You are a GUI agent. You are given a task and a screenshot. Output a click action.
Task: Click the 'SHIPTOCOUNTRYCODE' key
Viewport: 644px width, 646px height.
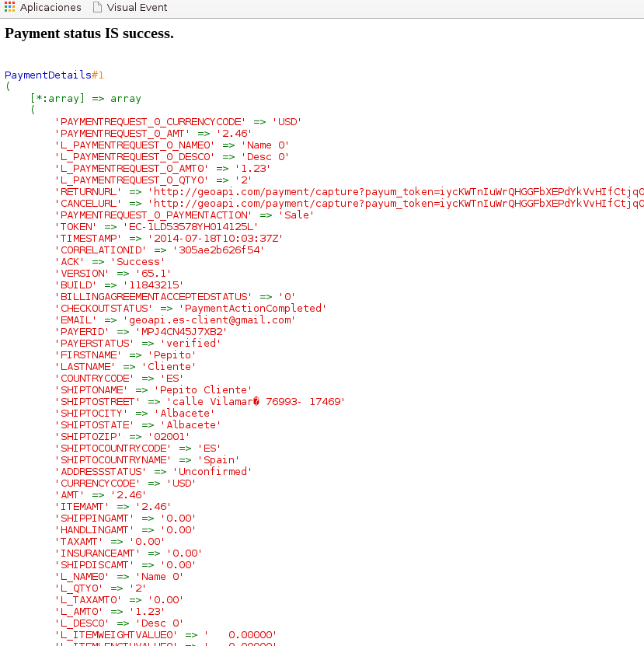[x=113, y=449]
